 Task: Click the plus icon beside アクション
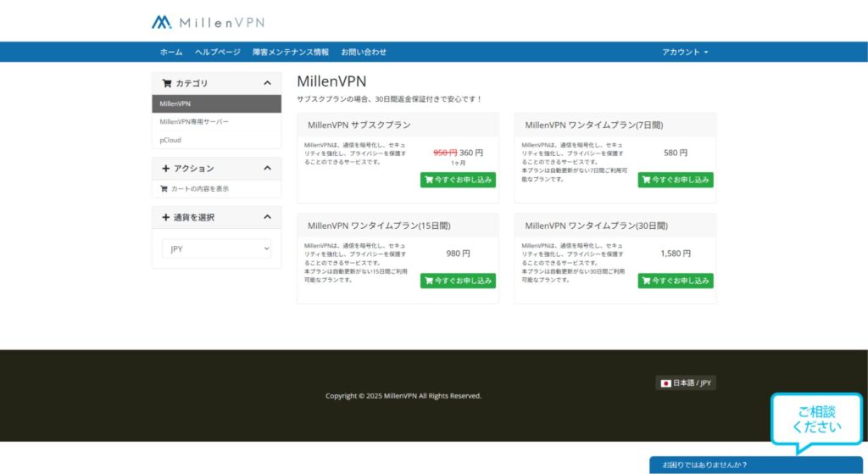pyautogui.click(x=165, y=169)
